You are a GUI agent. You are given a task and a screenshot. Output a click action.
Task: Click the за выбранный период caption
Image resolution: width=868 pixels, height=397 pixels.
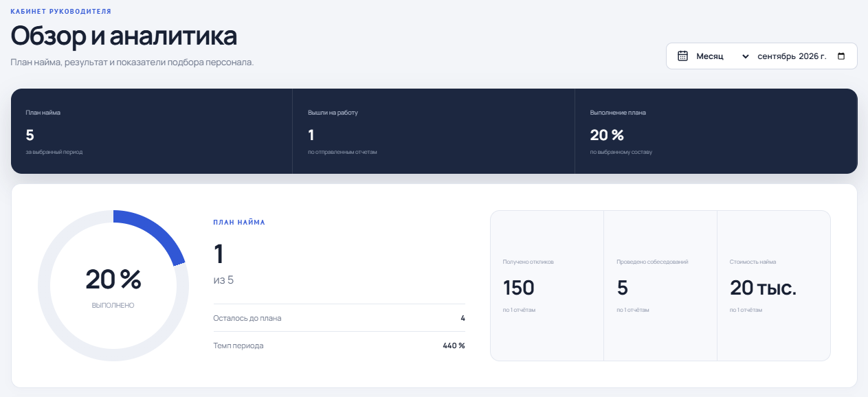point(54,152)
